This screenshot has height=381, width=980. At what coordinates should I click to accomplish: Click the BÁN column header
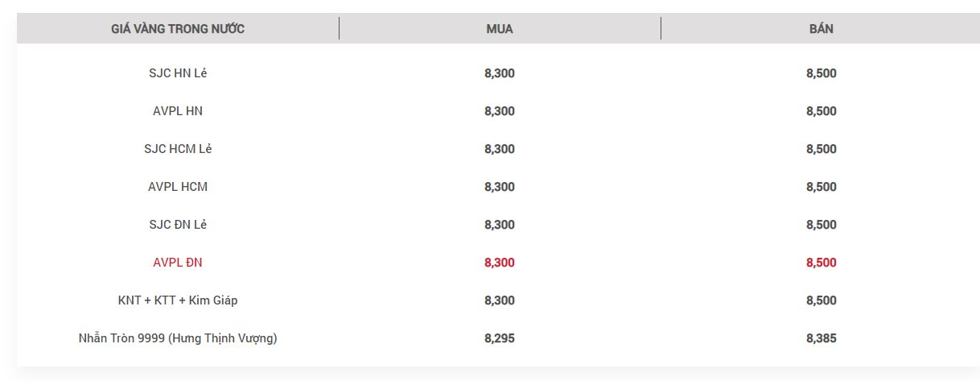coord(821,29)
